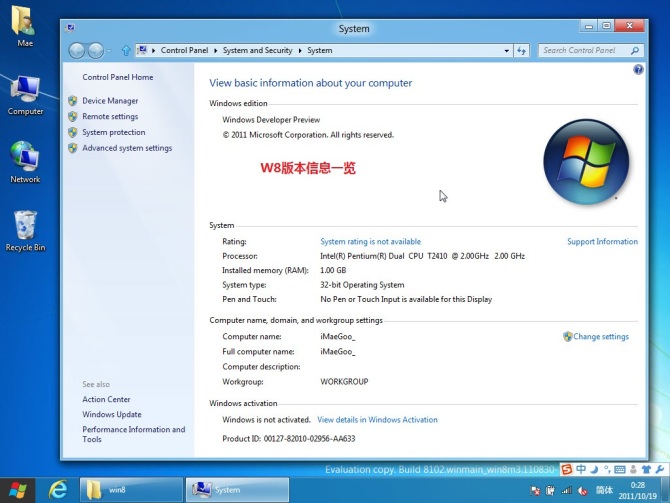The height and width of the screenshot is (503, 670).
Task: Select System breadcrumb in address bar
Action: 320,50
